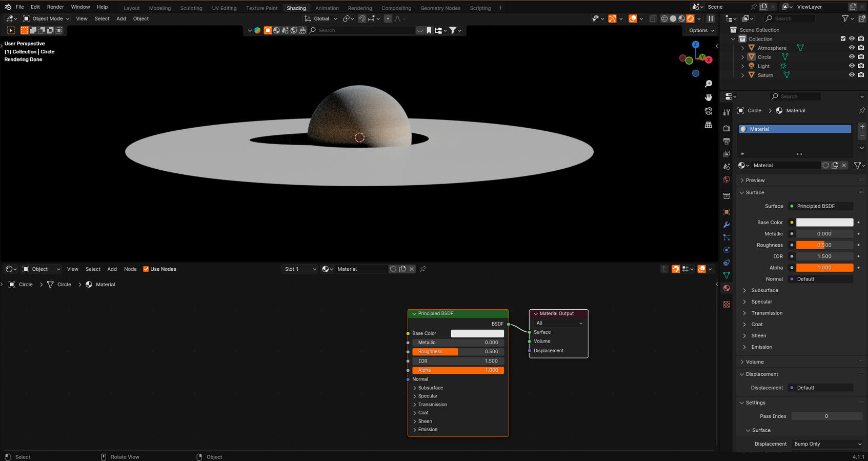Screen dimensions: 868x461
Task: Select the Material slot in the list
Action: click(795, 129)
